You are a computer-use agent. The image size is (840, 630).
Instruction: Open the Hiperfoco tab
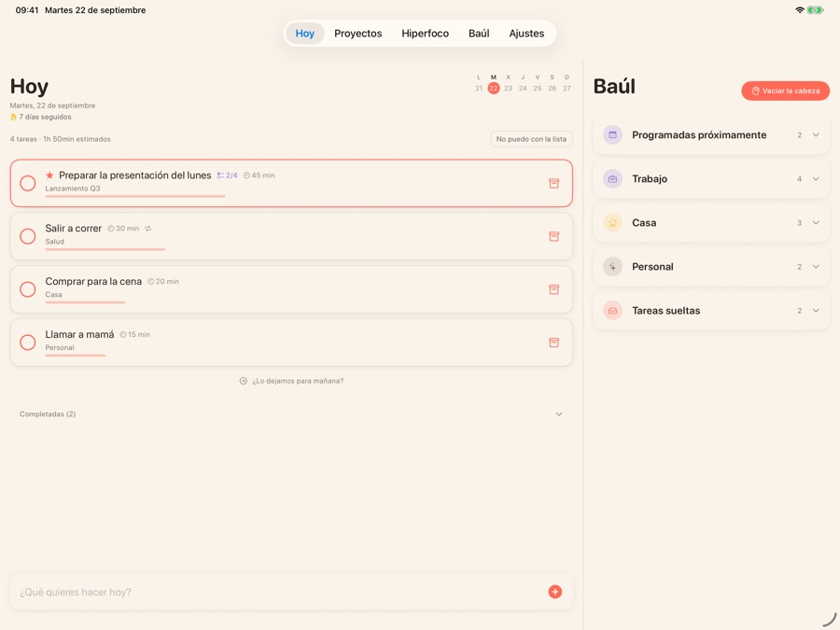[426, 34]
